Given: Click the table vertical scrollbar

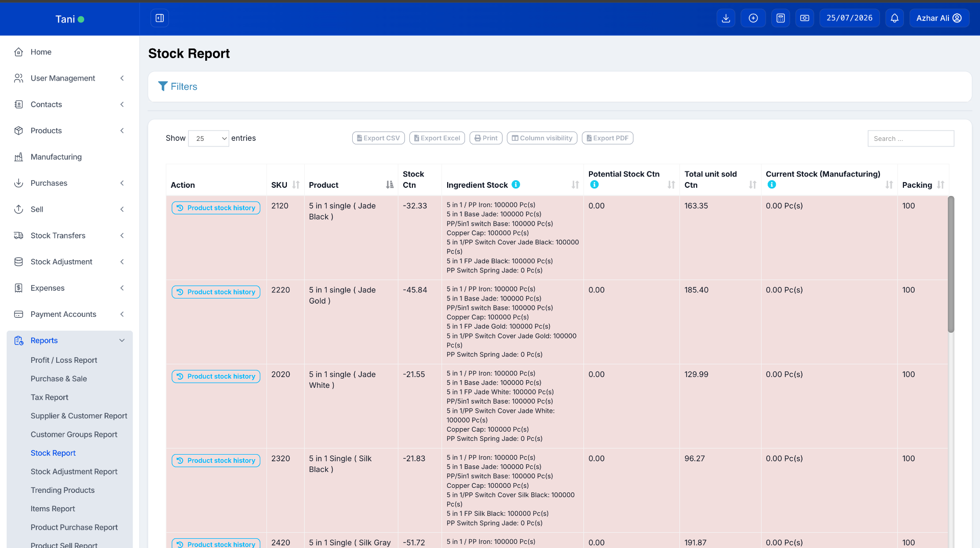Looking at the screenshot, I should click(951, 264).
